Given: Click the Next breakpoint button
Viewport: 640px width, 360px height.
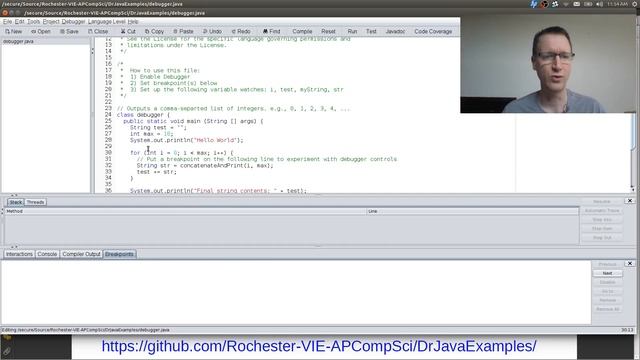Looking at the screenshot, I should (x=607, y=273).
